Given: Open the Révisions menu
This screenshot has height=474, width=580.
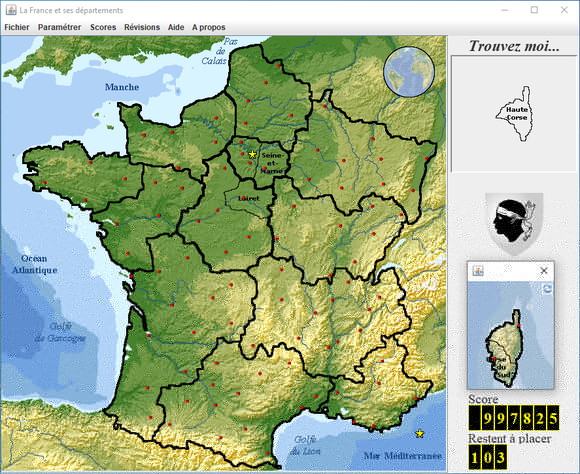Looking at the screenshot, I should tap(142, 27).
